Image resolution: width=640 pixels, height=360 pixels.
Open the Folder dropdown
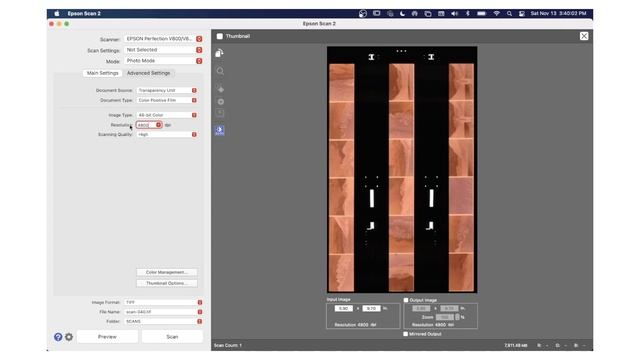click(163, 322)
